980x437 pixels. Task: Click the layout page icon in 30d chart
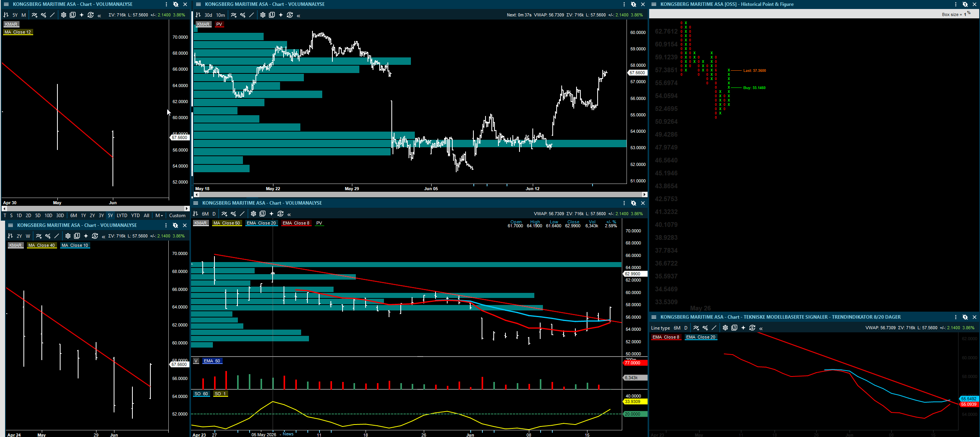tap(272, 15)
